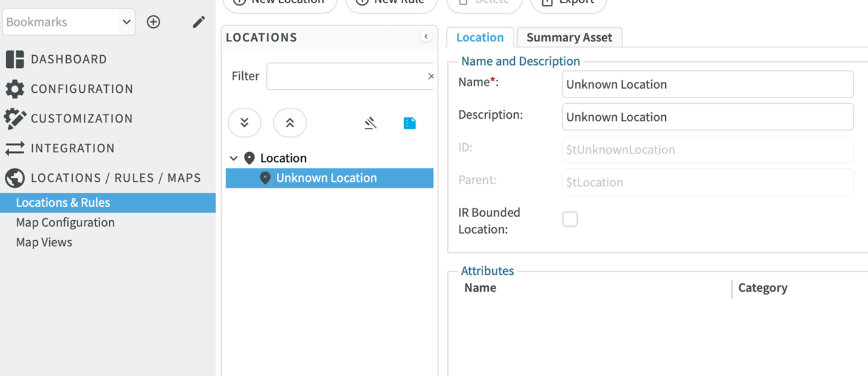Screen dimensions: 868x376
Task: Open the Dashboard section
Action: coord(68,59)
